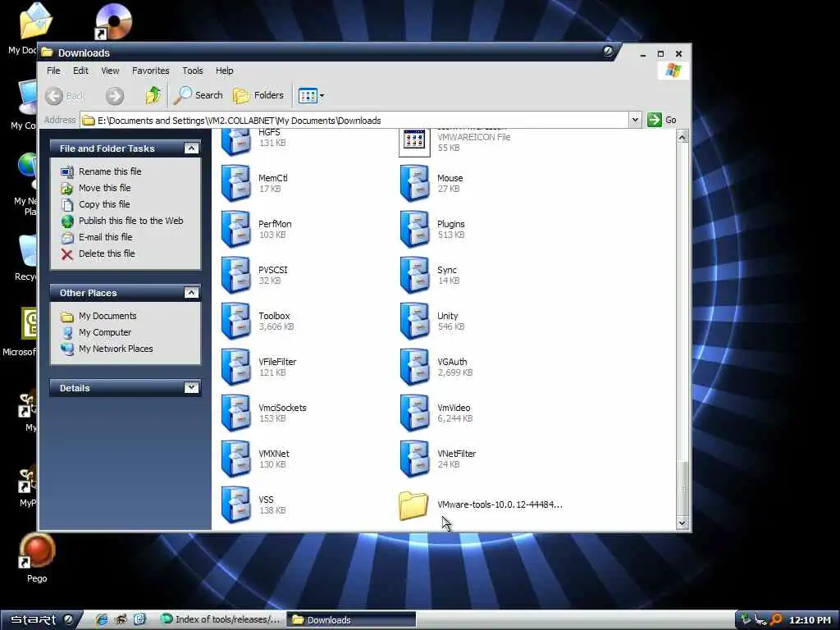Click the Back navigation button
The width and height of the screenshot is (840, 630).
[x=65, y=96]
